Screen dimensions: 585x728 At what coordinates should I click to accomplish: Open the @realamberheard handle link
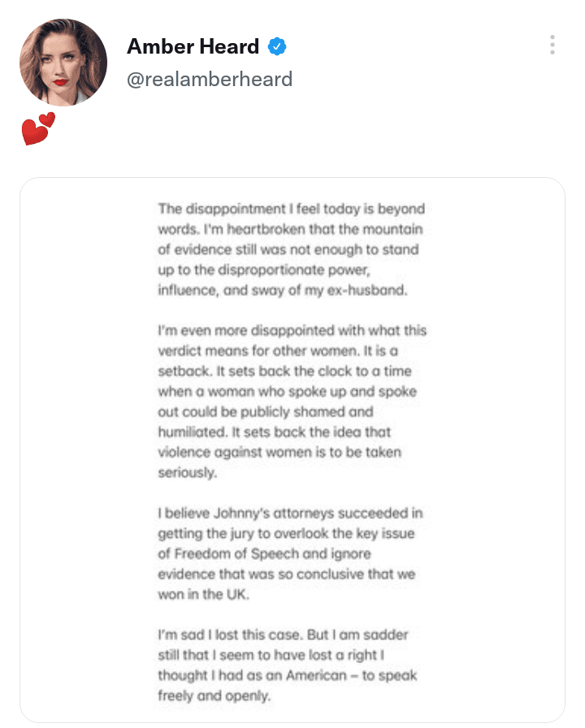pyautogui.click(x=210, y=80)
